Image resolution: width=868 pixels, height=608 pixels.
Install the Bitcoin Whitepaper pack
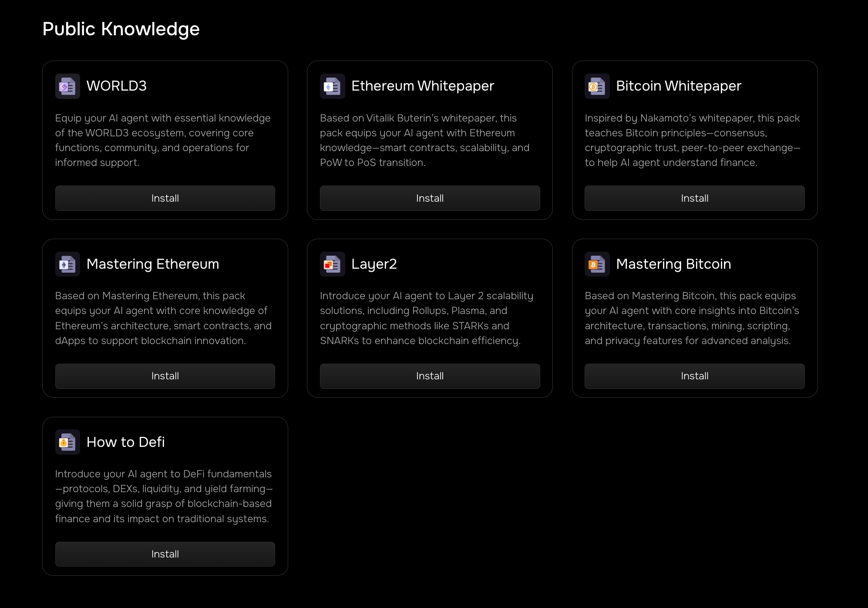click(694, 198)
